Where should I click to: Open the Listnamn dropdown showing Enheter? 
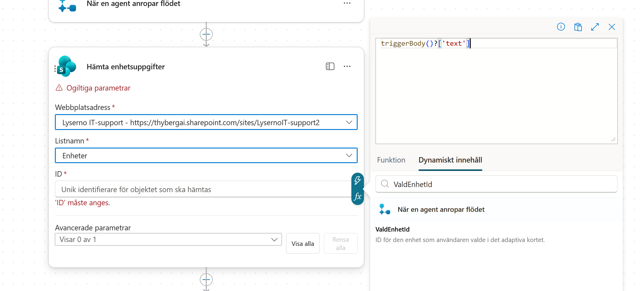pyautogui.click(x=206, y=155)
